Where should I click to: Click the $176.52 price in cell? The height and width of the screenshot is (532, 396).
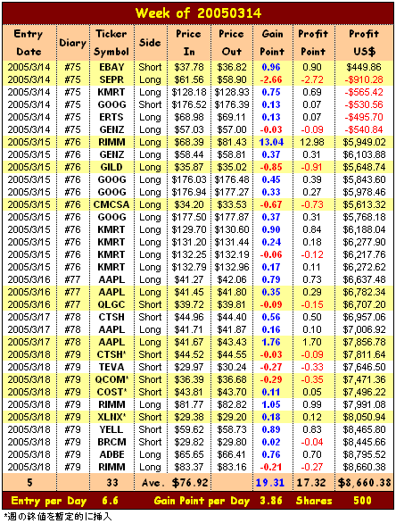(x=189, y=104)
